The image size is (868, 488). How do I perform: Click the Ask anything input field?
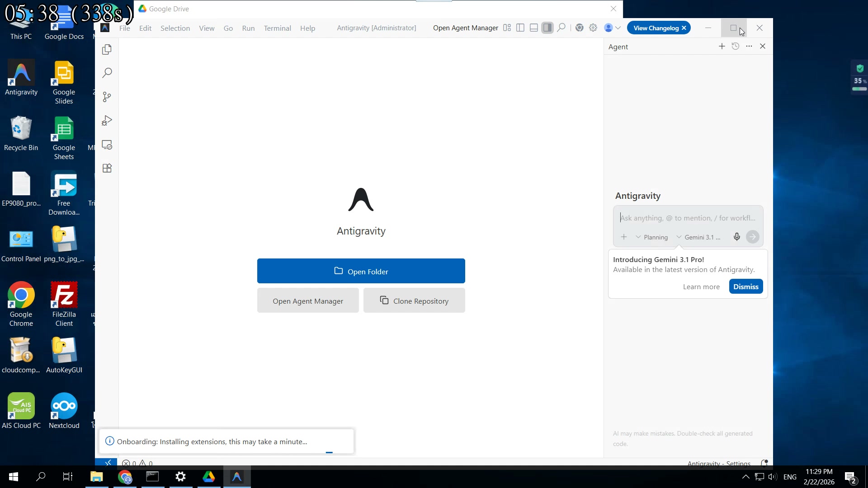tap(687, 218)
